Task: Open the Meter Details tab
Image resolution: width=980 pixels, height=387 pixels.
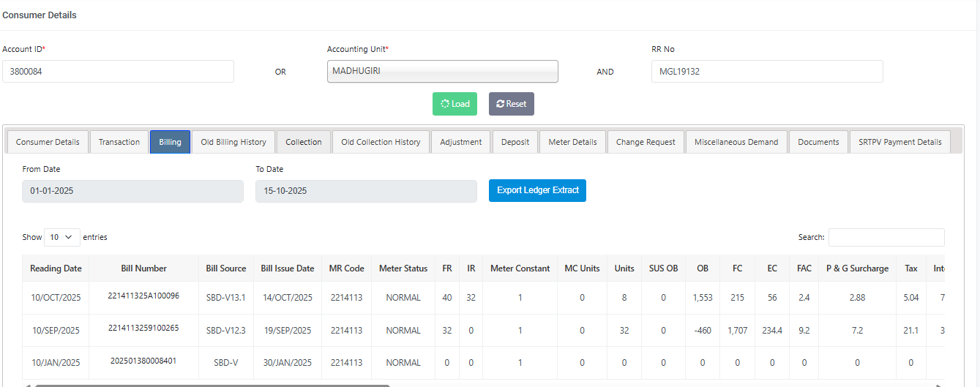Action: (572, 142)
